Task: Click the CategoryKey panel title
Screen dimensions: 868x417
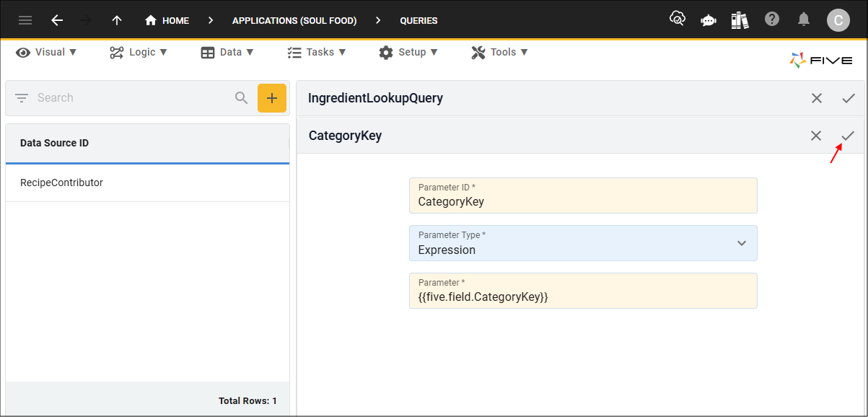Action: [345, 136]
